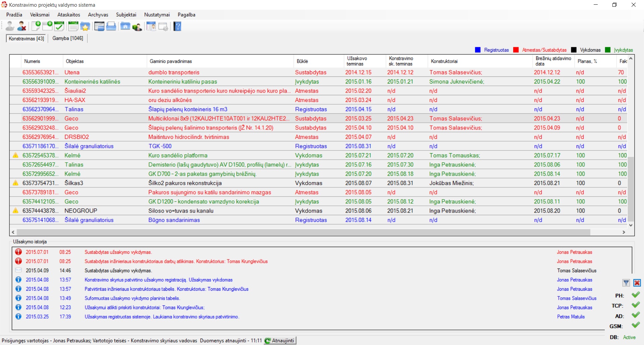Screen dimensions: 644x345
Task: Open the Pagalba menu
Action: (x=186, y=15)
